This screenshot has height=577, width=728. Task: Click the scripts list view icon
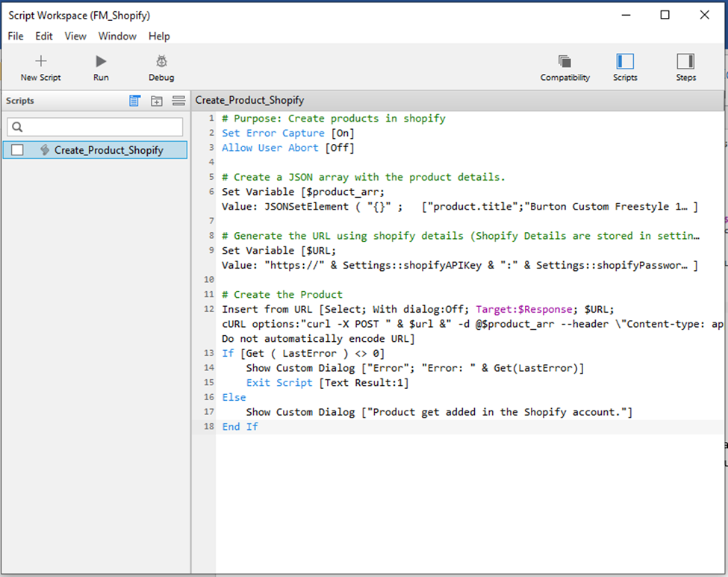click(x=134, y=101)
